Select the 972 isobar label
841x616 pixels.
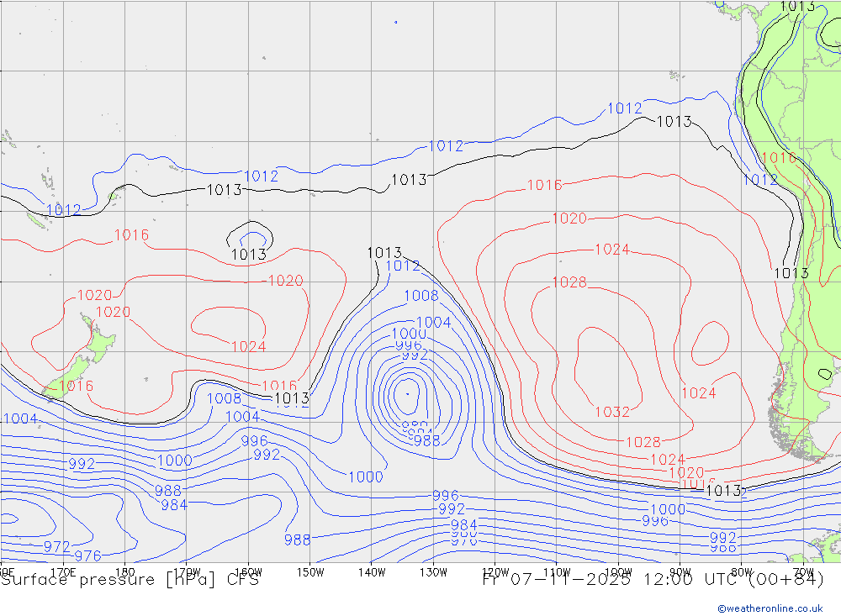point(57,547)
